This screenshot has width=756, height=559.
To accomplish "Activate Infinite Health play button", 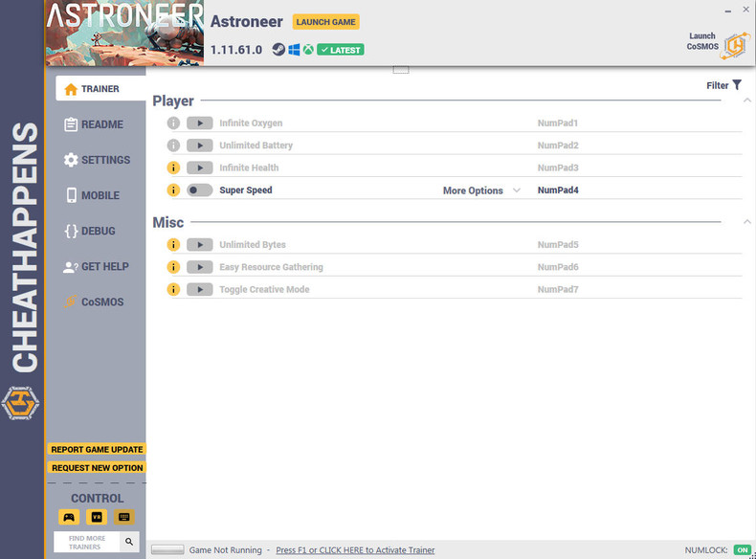I will click(x=200, y=168).
